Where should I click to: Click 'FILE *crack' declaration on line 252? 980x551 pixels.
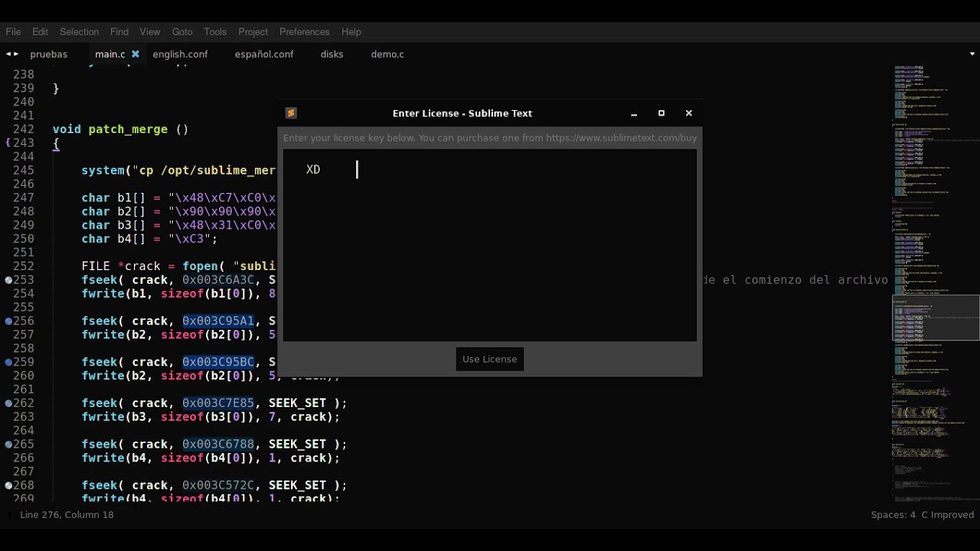coord(121,266)
